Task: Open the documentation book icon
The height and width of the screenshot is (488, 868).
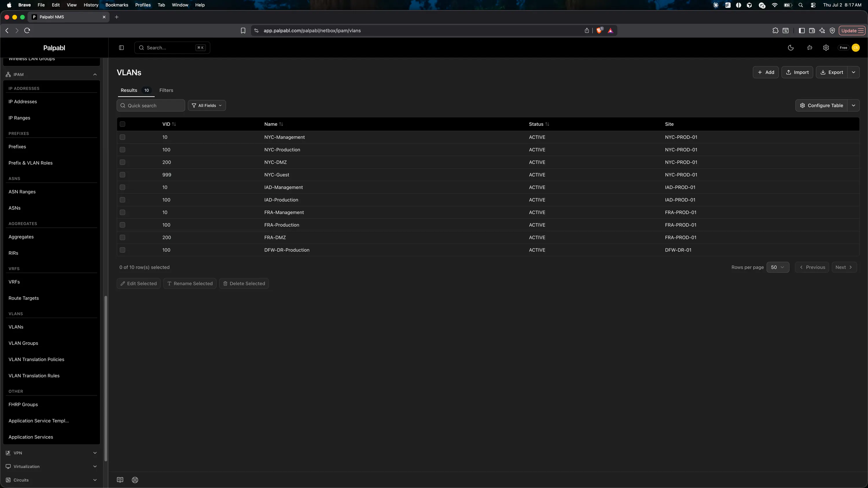Action: pos(120,480)
